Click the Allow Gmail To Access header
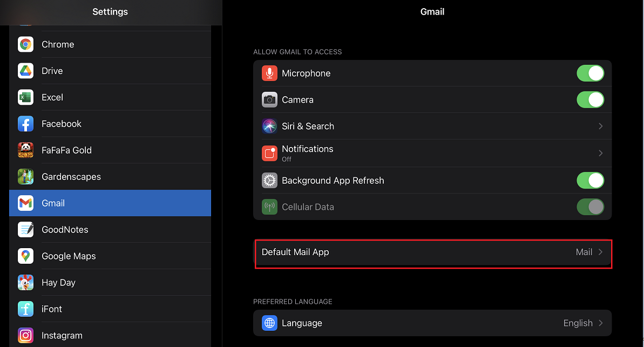The height and width of the screenshot is (347, 644). coord(297,52)
